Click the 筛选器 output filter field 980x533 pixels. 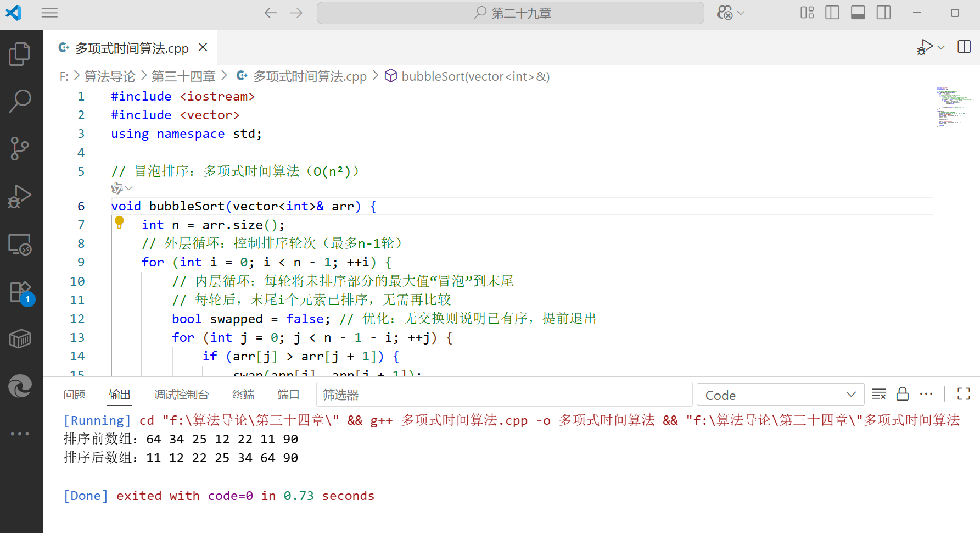pyautogui.click(x=504, y=395)
